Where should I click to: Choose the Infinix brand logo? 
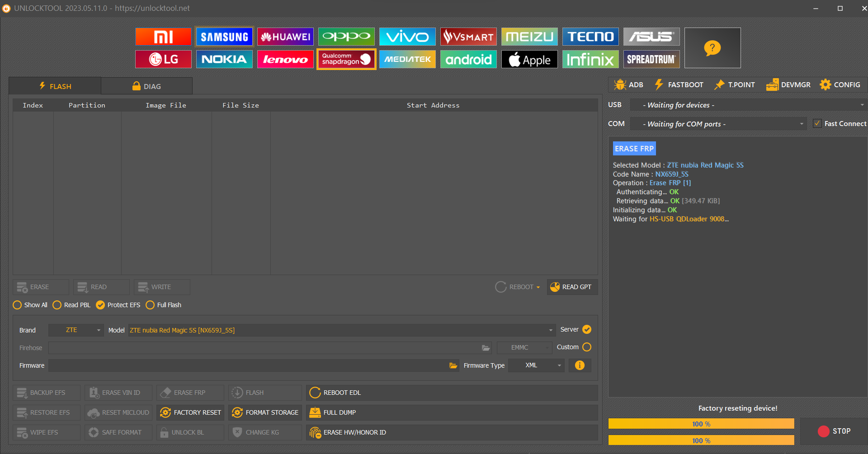pyautogui.click(x=590, y=59)
